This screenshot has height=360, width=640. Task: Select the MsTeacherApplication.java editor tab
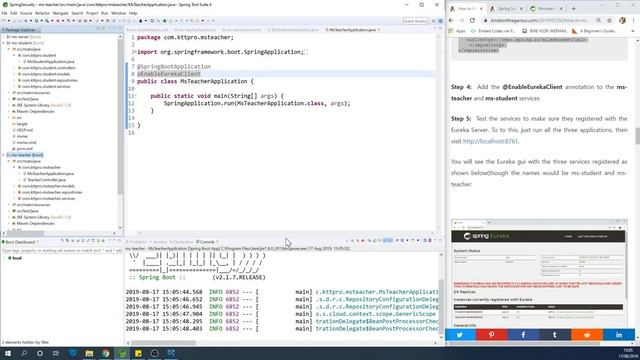pos(352,30)
